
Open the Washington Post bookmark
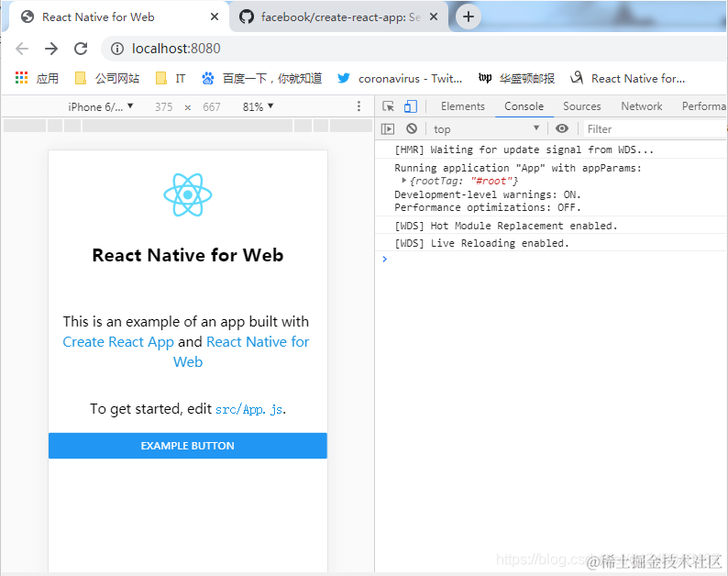(516, 78)
